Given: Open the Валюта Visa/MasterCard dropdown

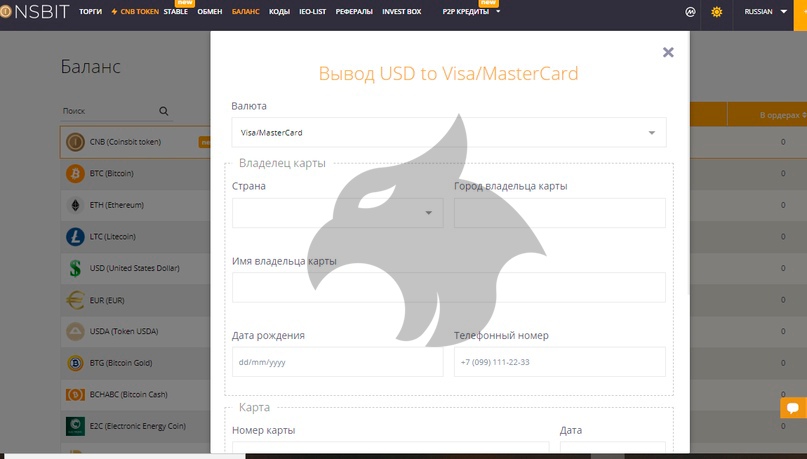Looking at the screenshot, I should pos(448,132).
